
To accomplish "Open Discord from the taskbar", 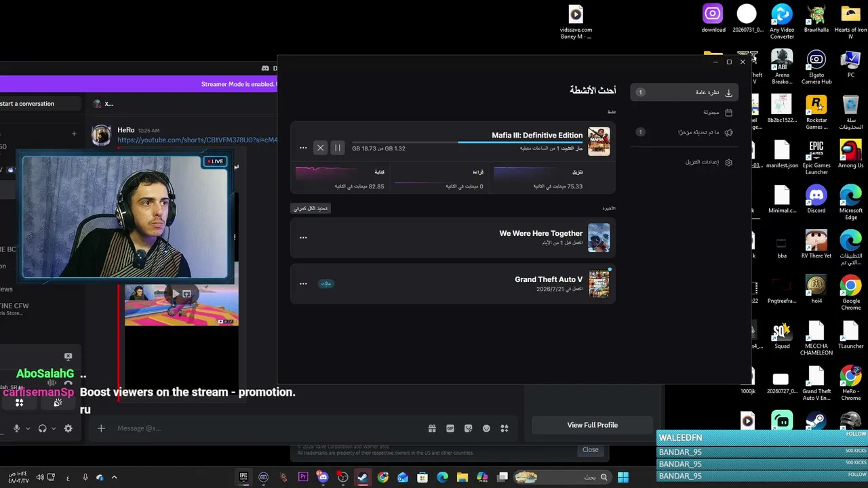I will tap(323, 477).
